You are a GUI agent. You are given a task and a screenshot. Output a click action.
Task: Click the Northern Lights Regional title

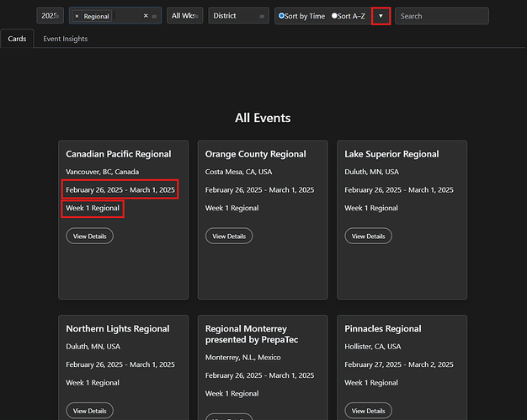118,328
